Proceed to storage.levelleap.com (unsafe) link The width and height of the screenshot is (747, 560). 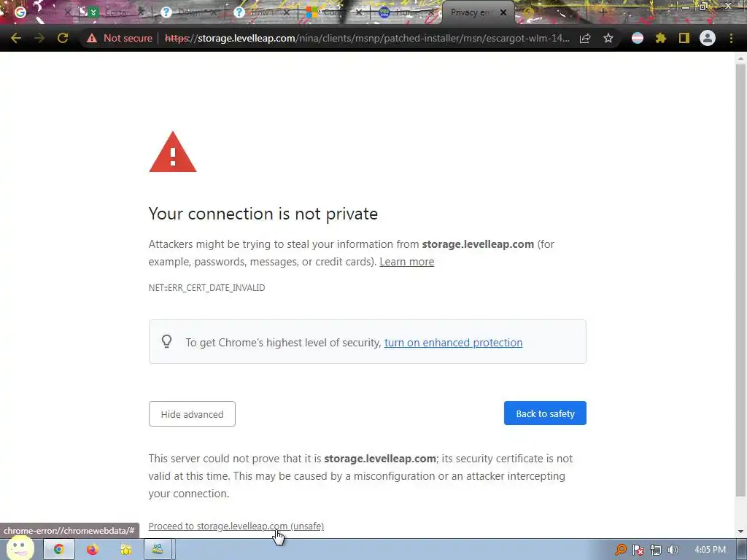pyautogui.click(x=236, y=526)
